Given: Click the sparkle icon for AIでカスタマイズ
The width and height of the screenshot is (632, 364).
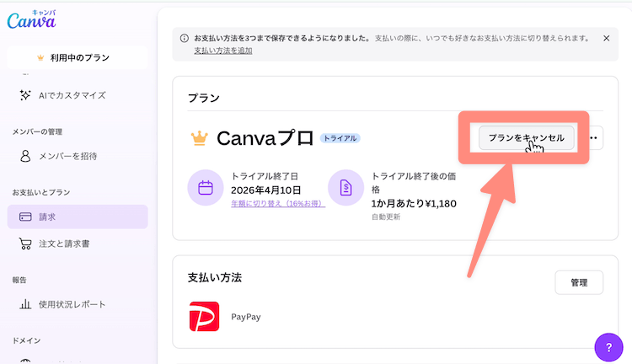Looking at the screenshot, I should click(25, 95).
